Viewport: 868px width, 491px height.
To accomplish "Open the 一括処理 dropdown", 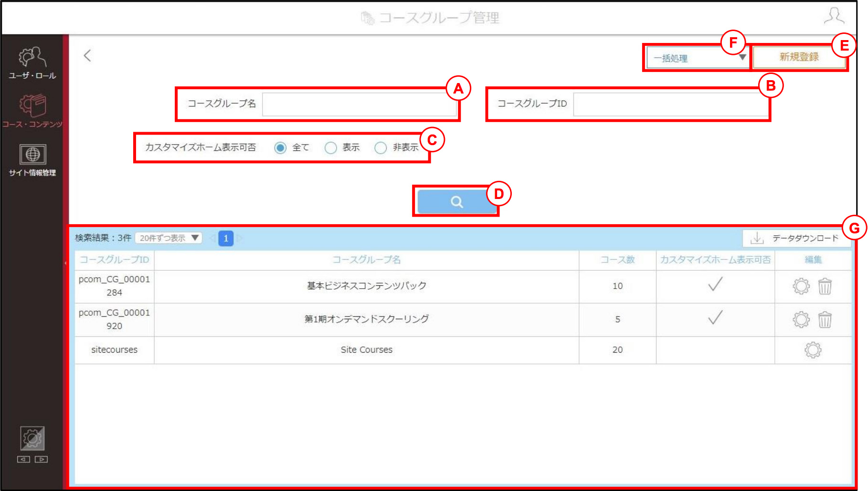I will 698,58.
